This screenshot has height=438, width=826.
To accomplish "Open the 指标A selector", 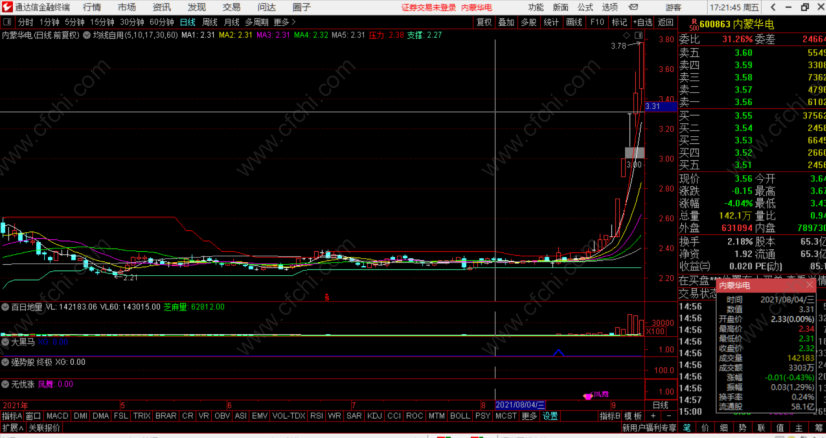I will 12,416.
